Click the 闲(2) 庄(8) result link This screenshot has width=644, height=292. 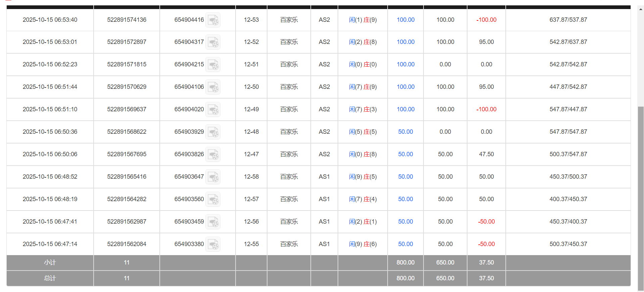pyautogui.click(x=362, y=42)
